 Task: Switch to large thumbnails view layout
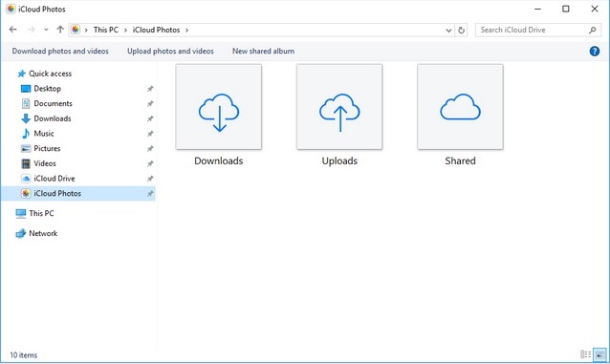coord(599,354)
